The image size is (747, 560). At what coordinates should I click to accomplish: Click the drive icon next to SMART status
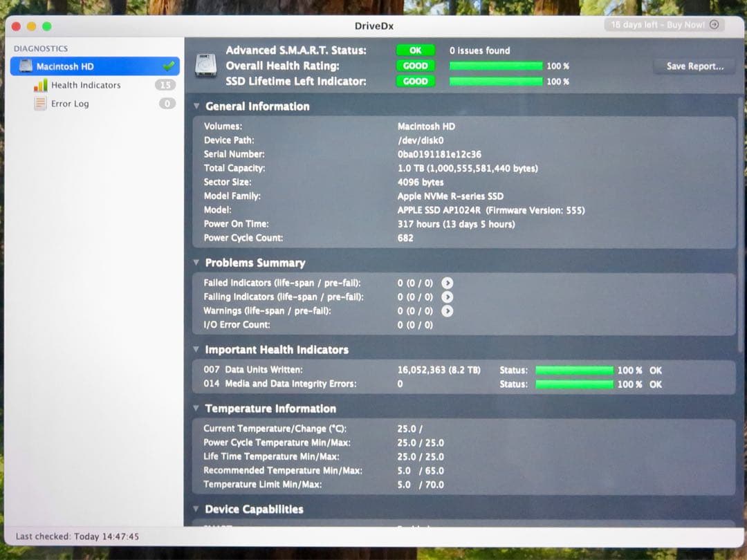point(205,64)
